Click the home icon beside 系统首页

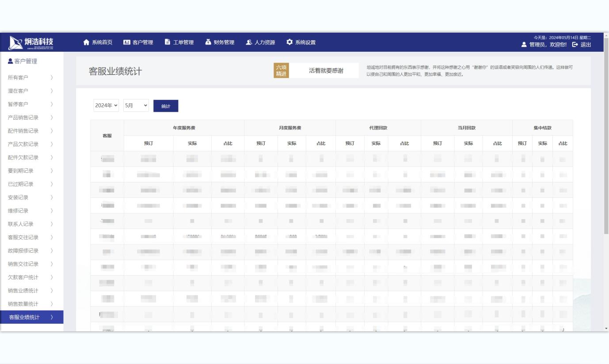click(x=86, y=42)
